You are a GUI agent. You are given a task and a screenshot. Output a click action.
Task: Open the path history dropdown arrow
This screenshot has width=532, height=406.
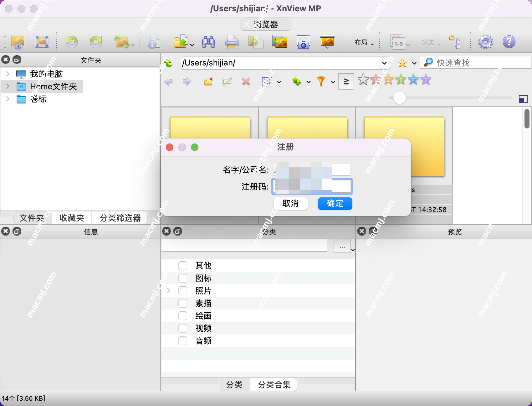384,63
